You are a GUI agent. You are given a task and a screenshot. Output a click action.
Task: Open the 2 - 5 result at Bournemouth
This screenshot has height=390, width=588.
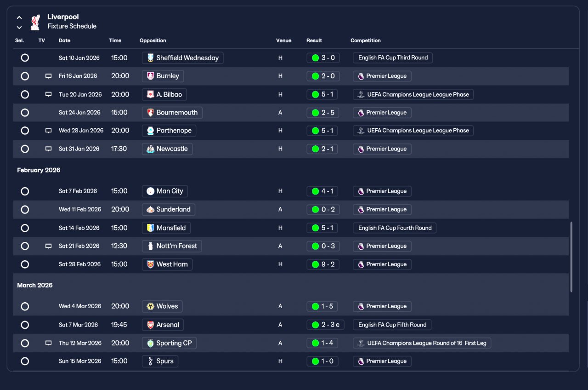(x=323, y=113)
